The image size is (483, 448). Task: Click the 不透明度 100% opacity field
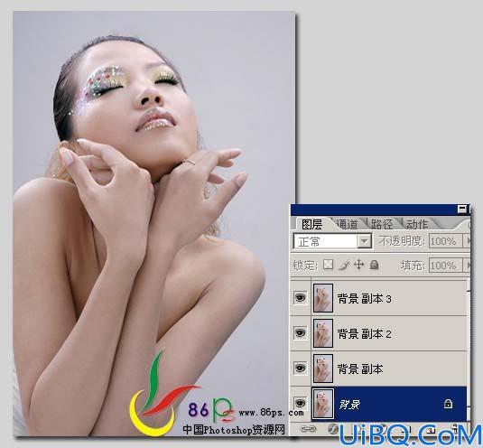445,241
